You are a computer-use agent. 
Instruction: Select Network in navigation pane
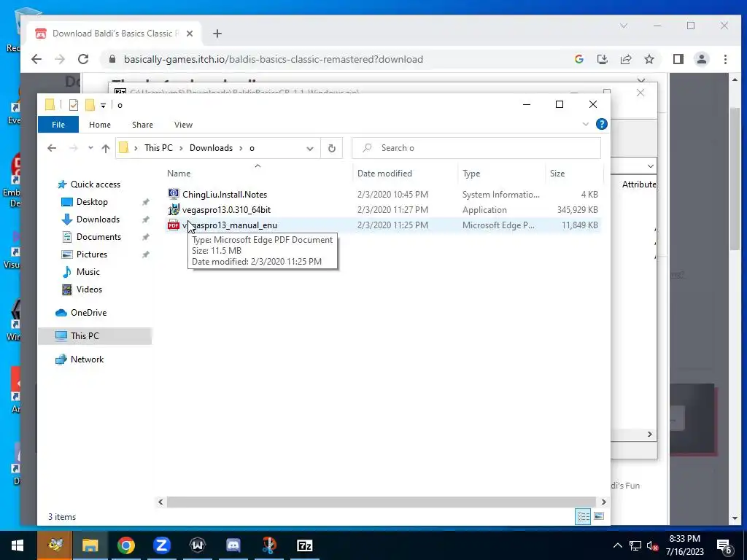coord(87,359)
